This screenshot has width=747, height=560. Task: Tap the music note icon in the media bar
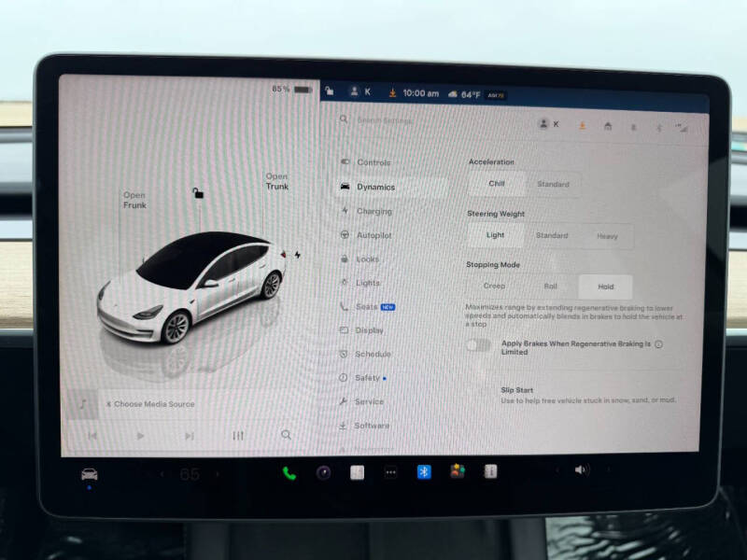[x=83, y=404]
